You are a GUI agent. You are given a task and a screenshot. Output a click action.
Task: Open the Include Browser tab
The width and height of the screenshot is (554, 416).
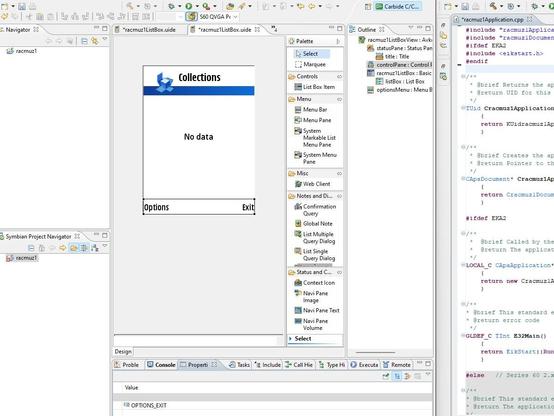click(x=268, y=365)
